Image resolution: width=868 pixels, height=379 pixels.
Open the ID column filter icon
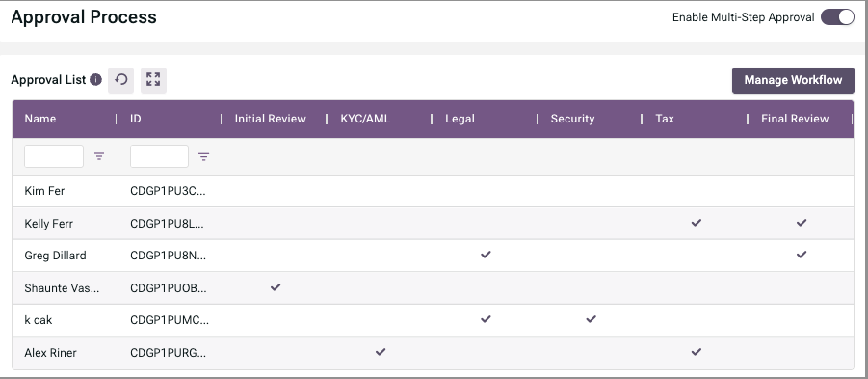coord(203,157)
